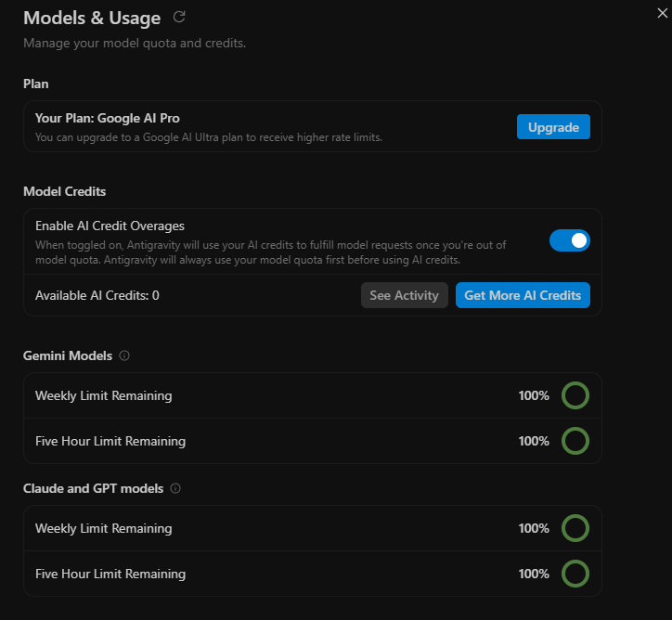Click the 'Gemini Models' section heading
The width and height of the screenshot is (672, 620).
[x=68, y=356]
